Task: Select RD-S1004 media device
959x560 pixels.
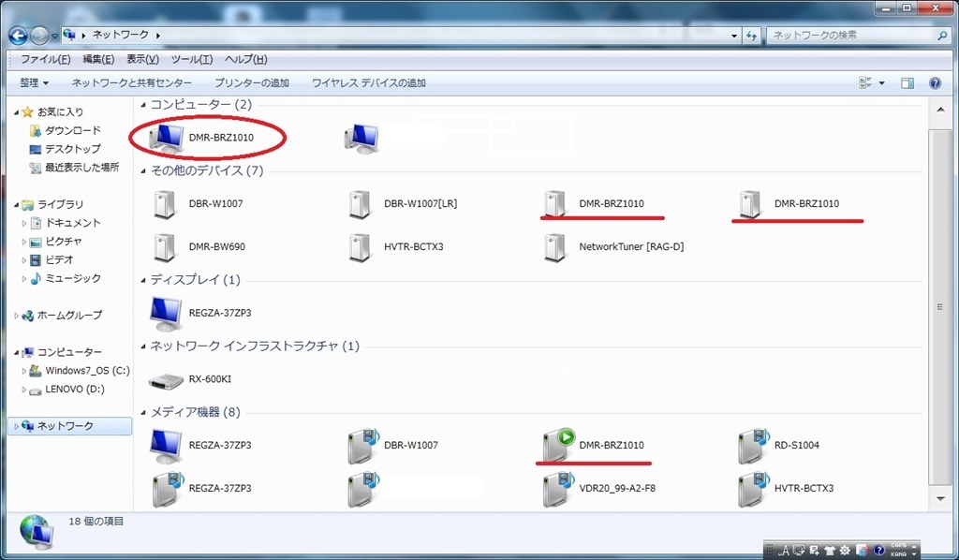Action: [x=754, y=445]
